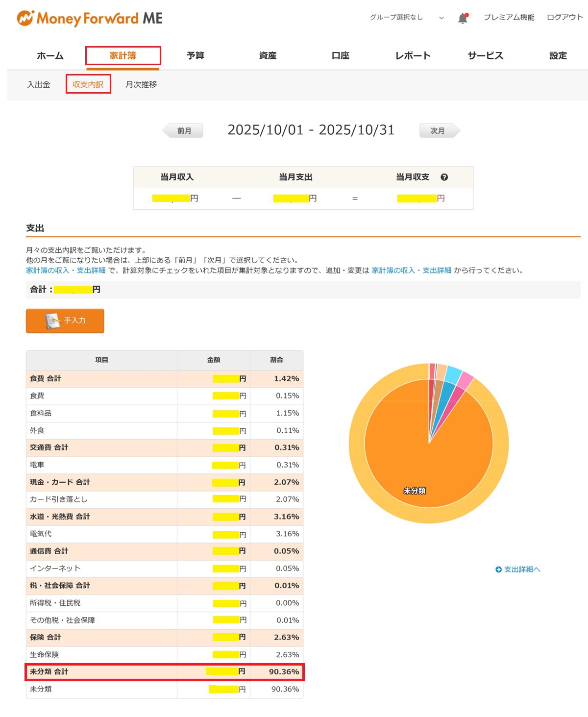Open the 設定 menu
588x717 pixels.
pyautogui.click(x=558, y=56)
